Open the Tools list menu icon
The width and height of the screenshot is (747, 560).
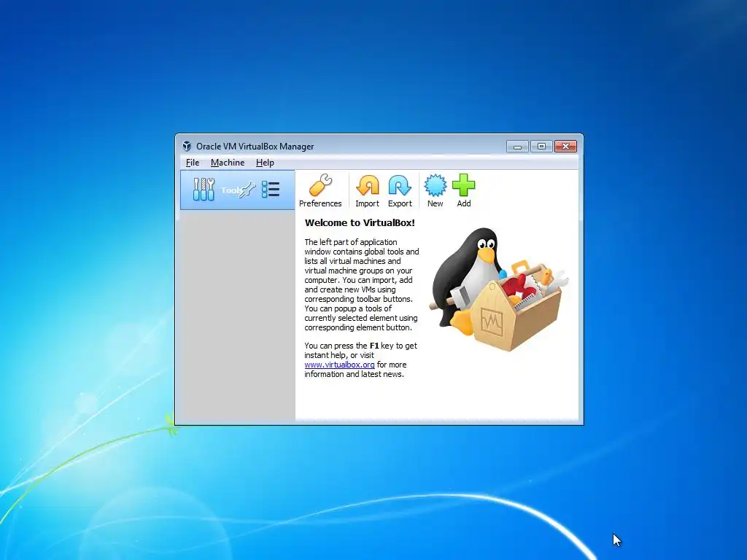(x=271, y=190)
